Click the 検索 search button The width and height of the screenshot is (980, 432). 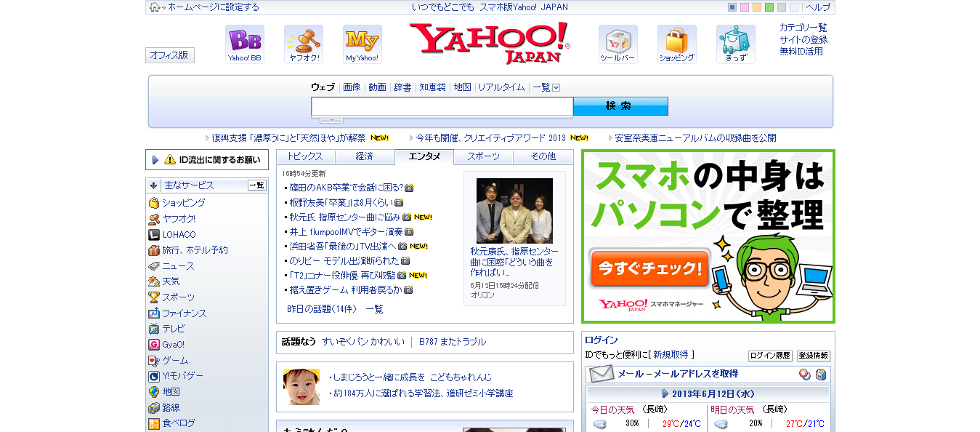(620, 106)
